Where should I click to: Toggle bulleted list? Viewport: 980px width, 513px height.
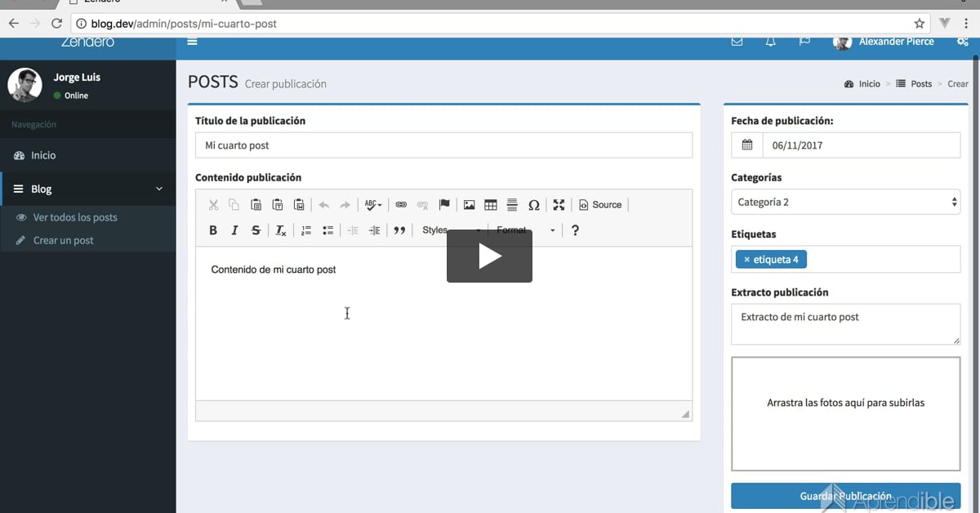point(327,230)
